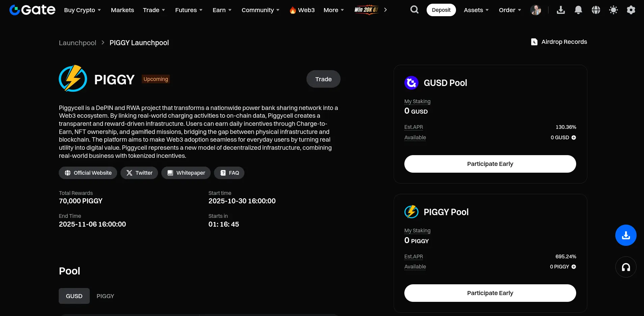Image resolution: width=644 pixels, height=316 pixels.
Task: Click Est.APR label in PIGGY Pool
Action: point(414,257)
